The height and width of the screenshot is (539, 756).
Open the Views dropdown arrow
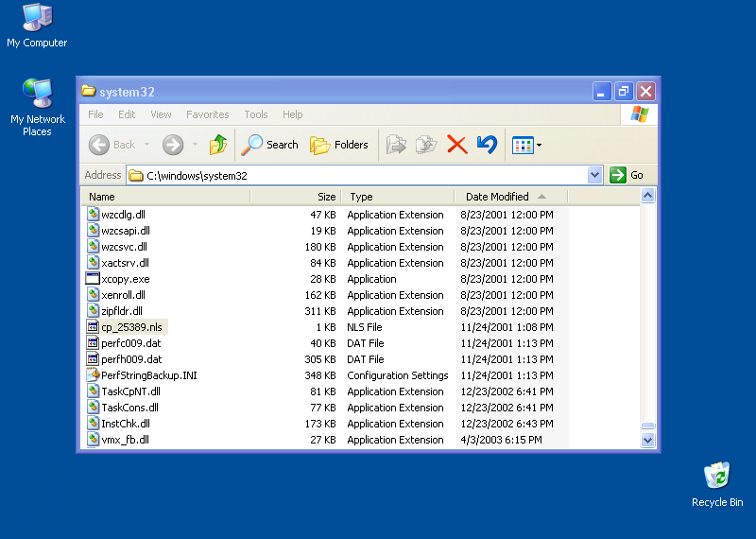(539, 145)
